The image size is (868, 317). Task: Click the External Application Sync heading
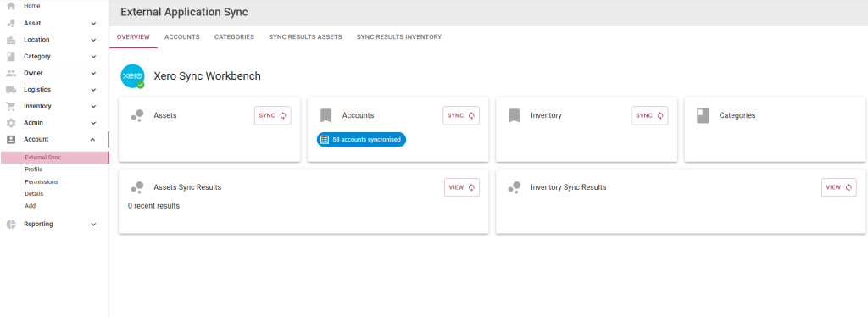point(184,12)
